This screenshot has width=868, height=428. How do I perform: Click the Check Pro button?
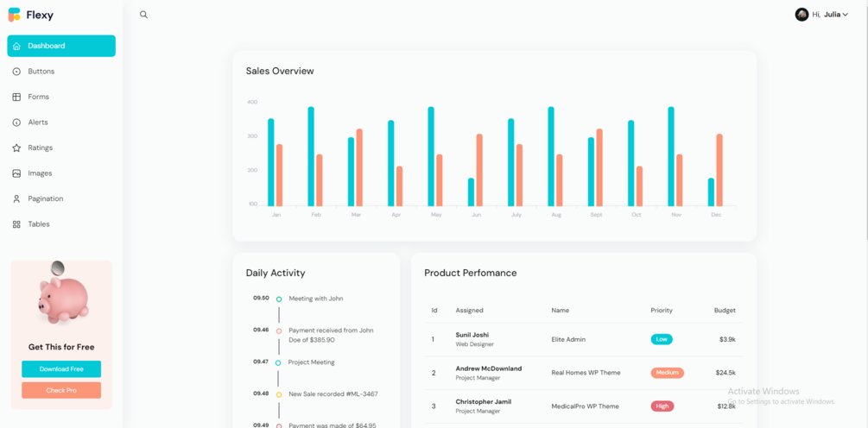pos(61,390)
